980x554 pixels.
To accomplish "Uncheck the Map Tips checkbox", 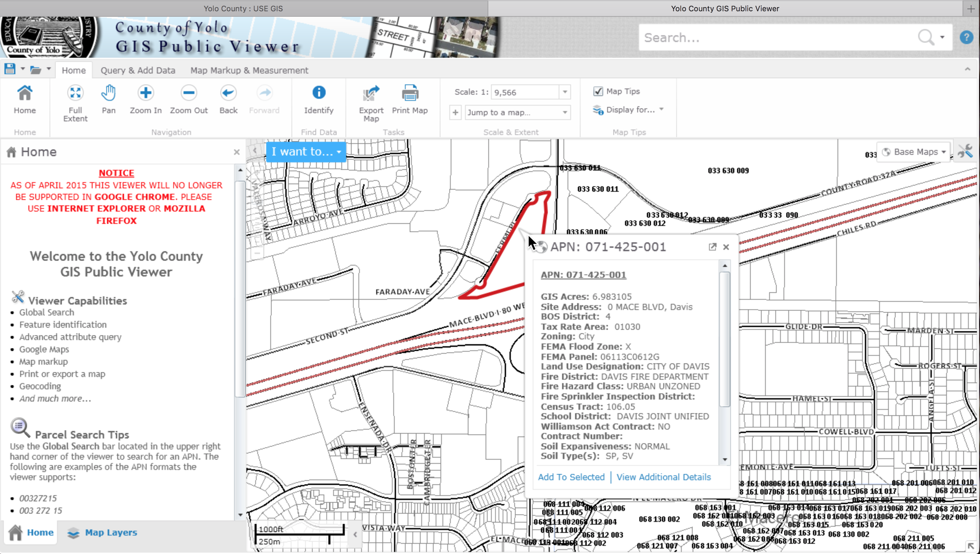I will (598, 91).
